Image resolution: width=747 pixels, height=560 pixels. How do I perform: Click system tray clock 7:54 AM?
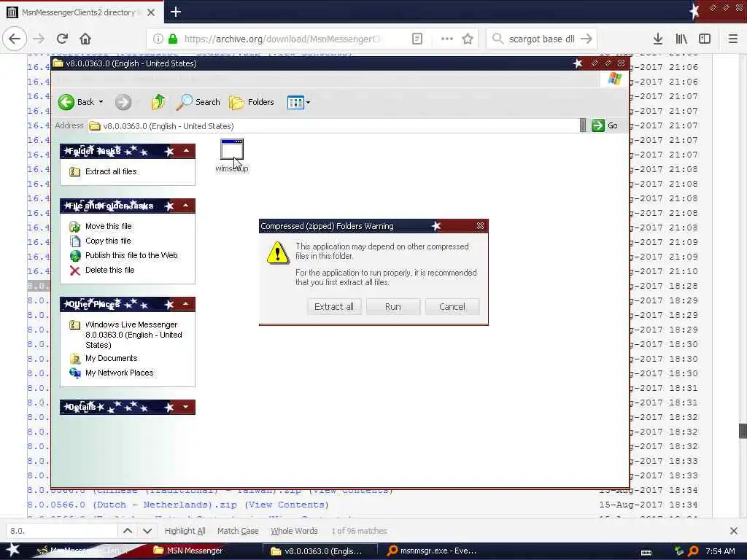[x=720, y=551]
